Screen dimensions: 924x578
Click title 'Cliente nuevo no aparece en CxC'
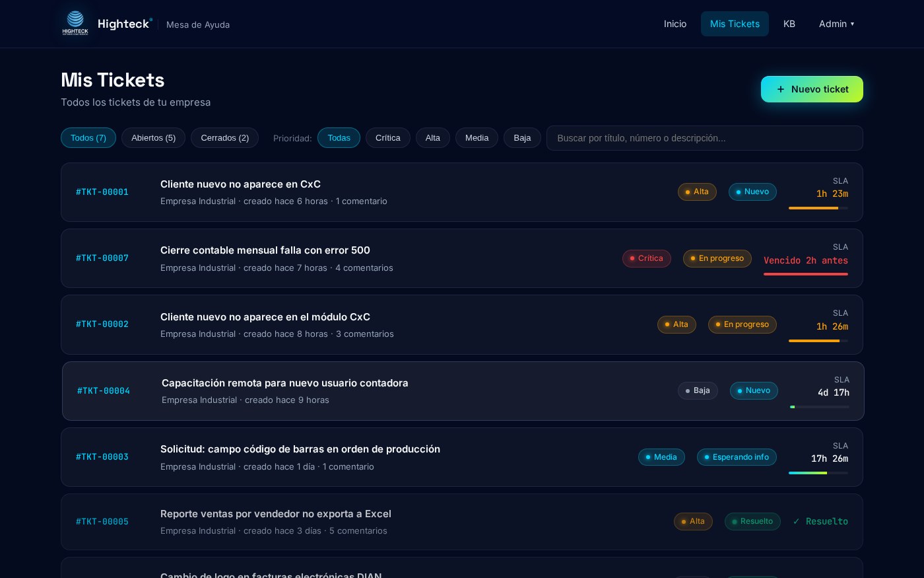tap(240, 184)
